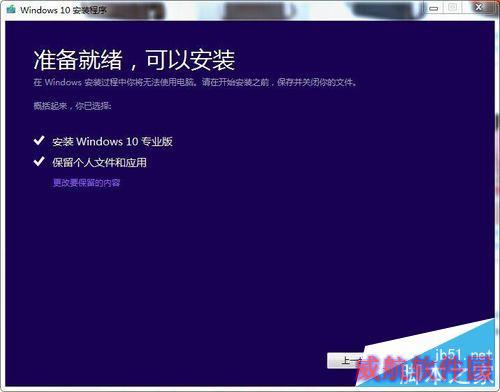Minimize the Windows 10 setup window

point(433,8)
